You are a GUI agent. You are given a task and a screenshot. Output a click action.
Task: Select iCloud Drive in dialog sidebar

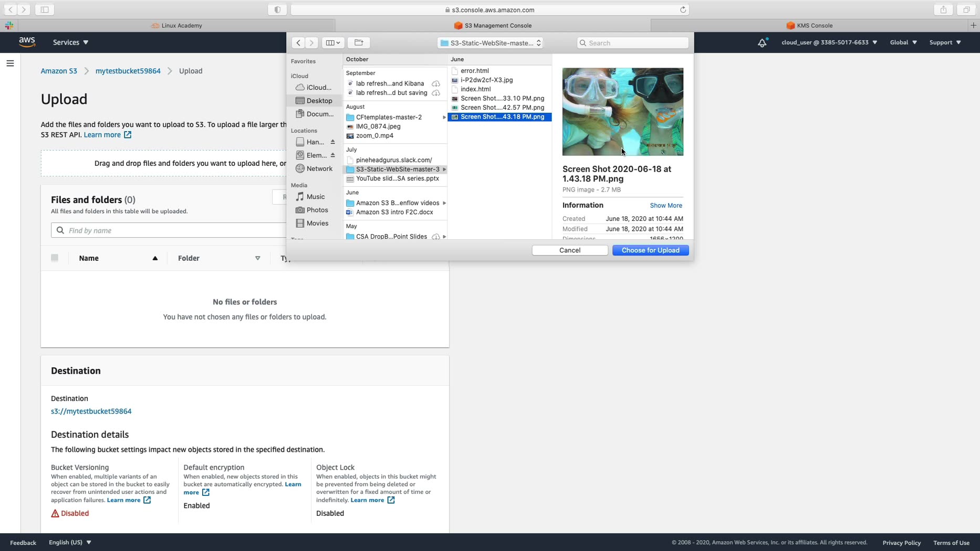314,88
